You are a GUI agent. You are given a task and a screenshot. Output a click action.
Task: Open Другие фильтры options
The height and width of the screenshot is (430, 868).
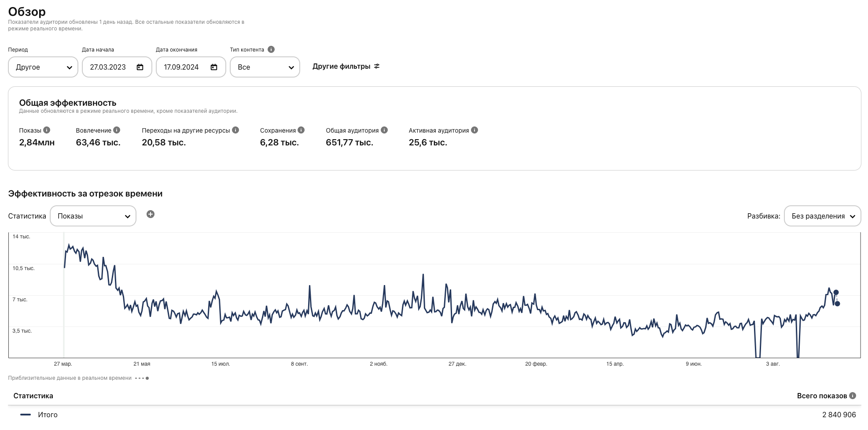pos(346,67)
